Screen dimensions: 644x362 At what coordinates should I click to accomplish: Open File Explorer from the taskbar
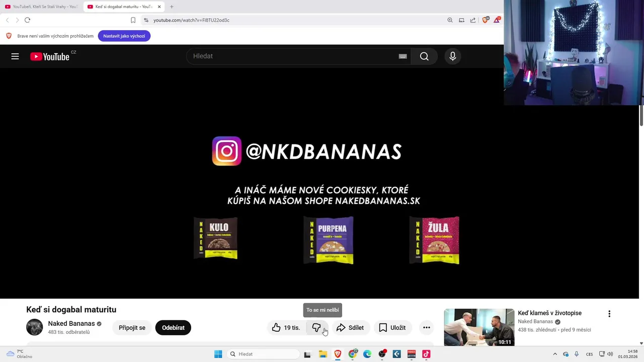click(x=323, y=354)
